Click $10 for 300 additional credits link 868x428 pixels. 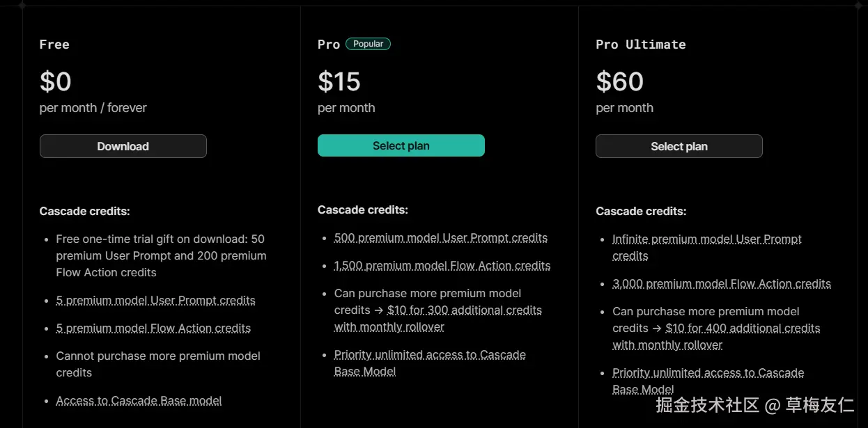point(464,310)
